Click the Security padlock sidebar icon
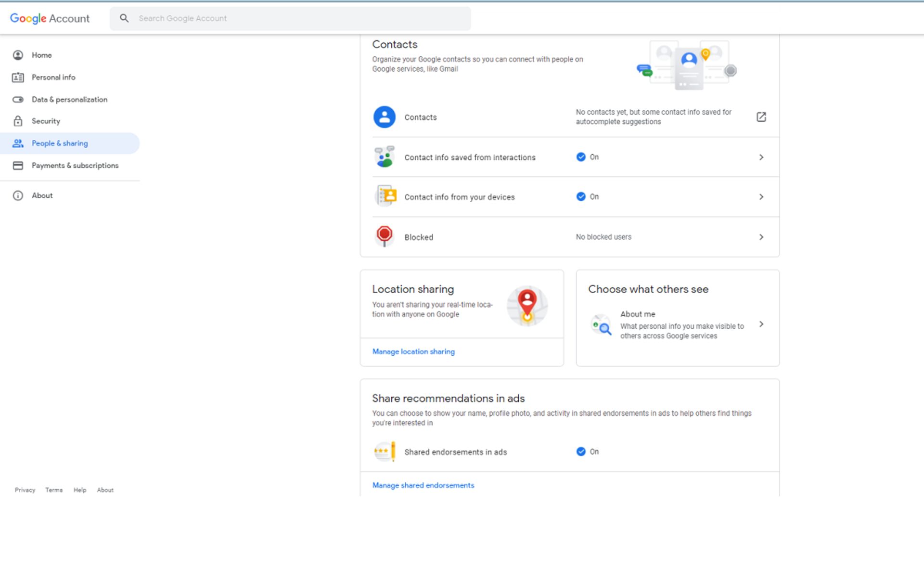Viewport: 924px width, 570px height. (x=18, y=121)
